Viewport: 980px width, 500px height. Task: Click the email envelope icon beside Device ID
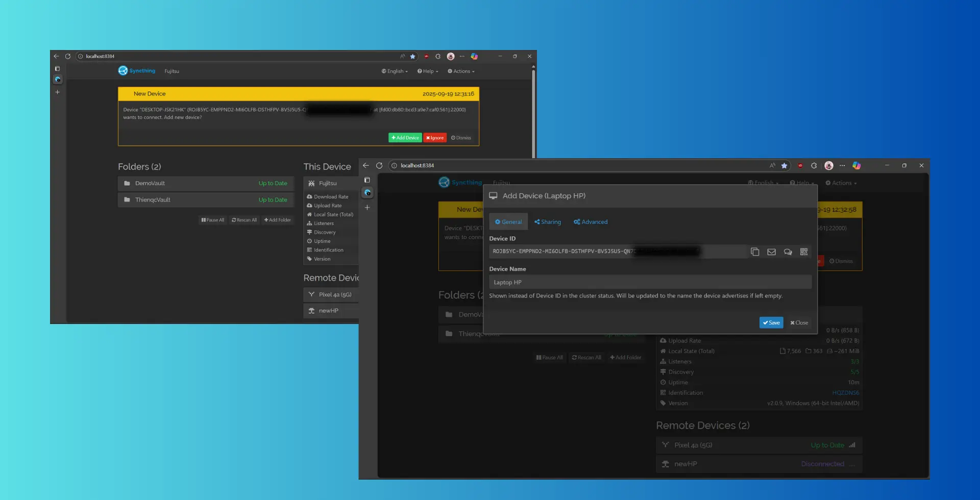[771, 252]
